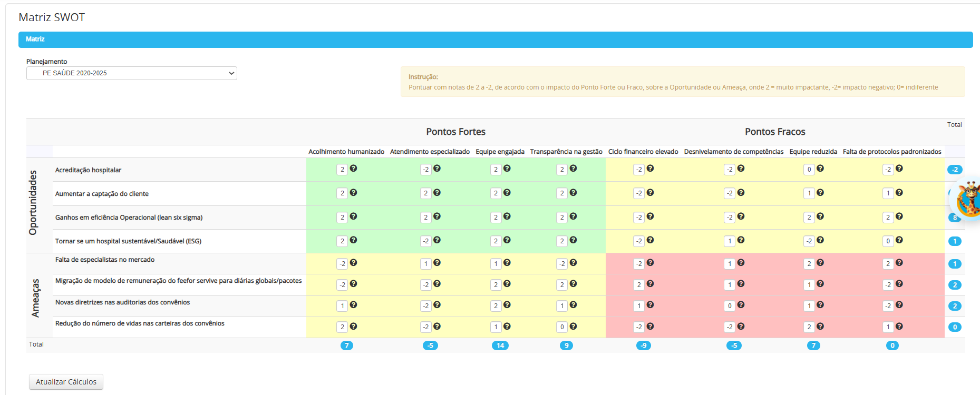Viewport: 980px width, 395px height.
Task: Click help icon for Acreditação hospitalar / Falta de protocolos
Action: click(x=899, y=169)
